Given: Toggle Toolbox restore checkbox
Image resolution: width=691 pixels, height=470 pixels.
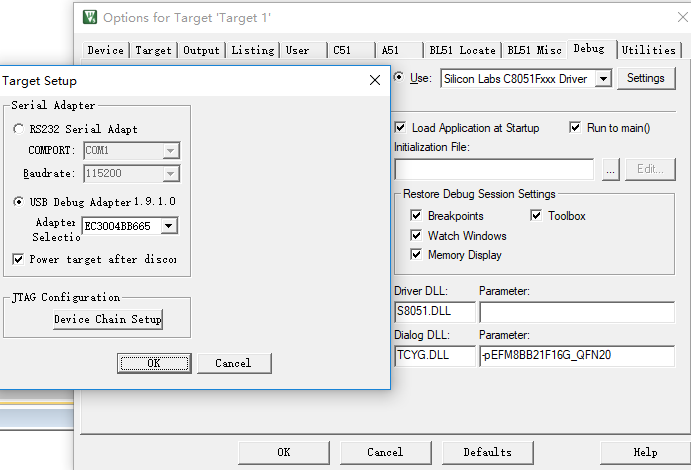Looking at the screenshot, I should (536, 215).
